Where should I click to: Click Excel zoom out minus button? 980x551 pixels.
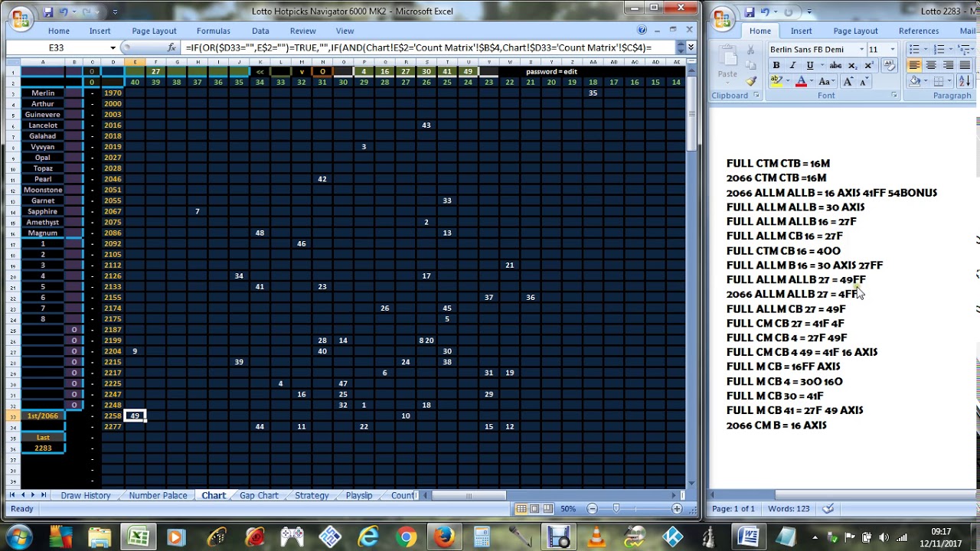pos(592,509)
